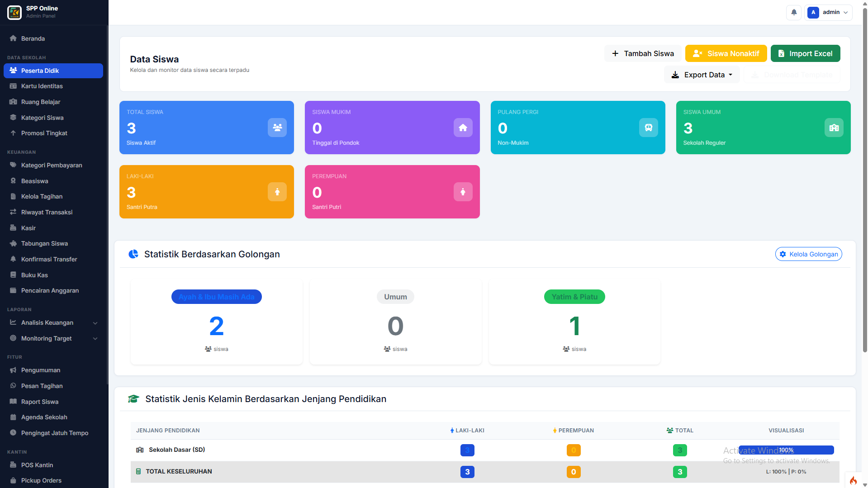The height and width of the screenshot is (488, 868).
Task: Click the Ayah & Ibu Masih Ada badge
Action: (216, 297)
